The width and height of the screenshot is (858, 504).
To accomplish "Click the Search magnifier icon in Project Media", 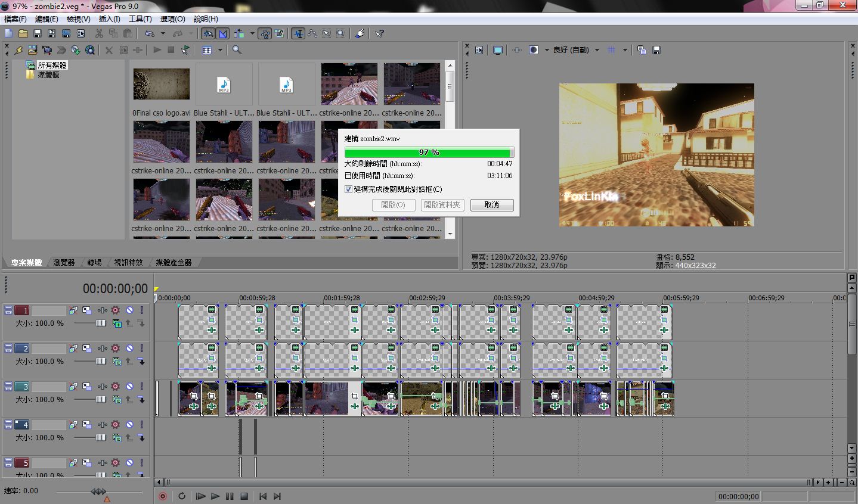I will pos(237,50).
